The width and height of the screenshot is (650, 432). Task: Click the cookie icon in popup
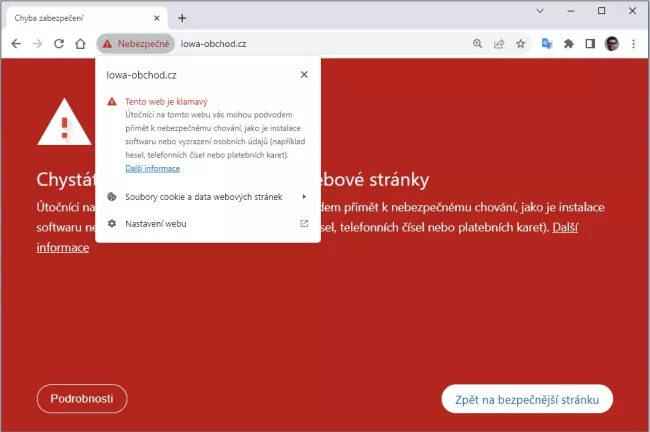[x=112, y=197]
